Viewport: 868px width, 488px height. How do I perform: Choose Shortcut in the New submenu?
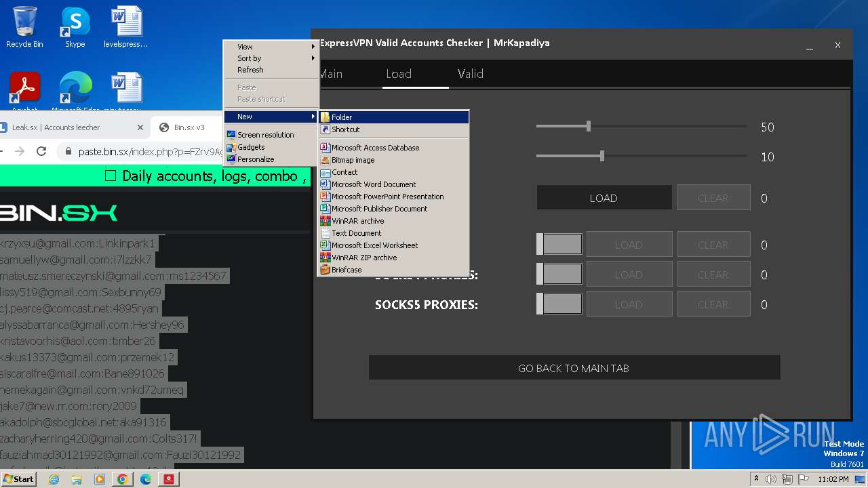(x=393, y=129)
